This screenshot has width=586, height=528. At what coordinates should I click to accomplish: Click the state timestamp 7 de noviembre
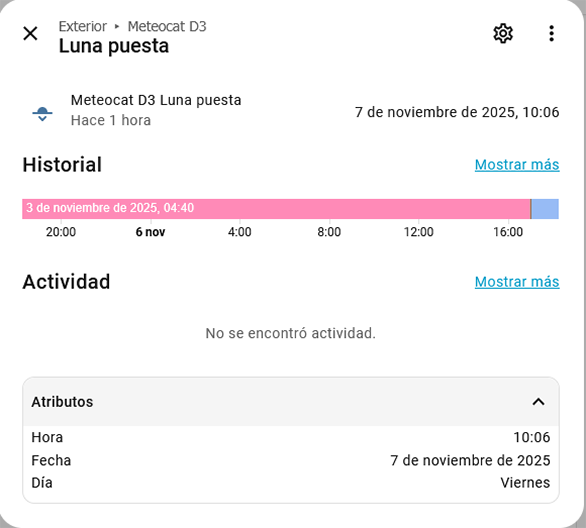coord(457,112)
